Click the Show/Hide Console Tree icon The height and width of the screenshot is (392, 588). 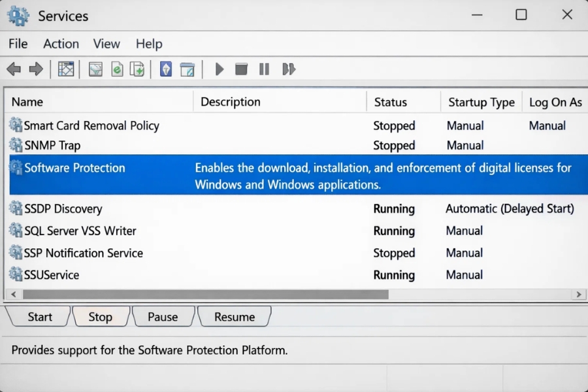66,69
